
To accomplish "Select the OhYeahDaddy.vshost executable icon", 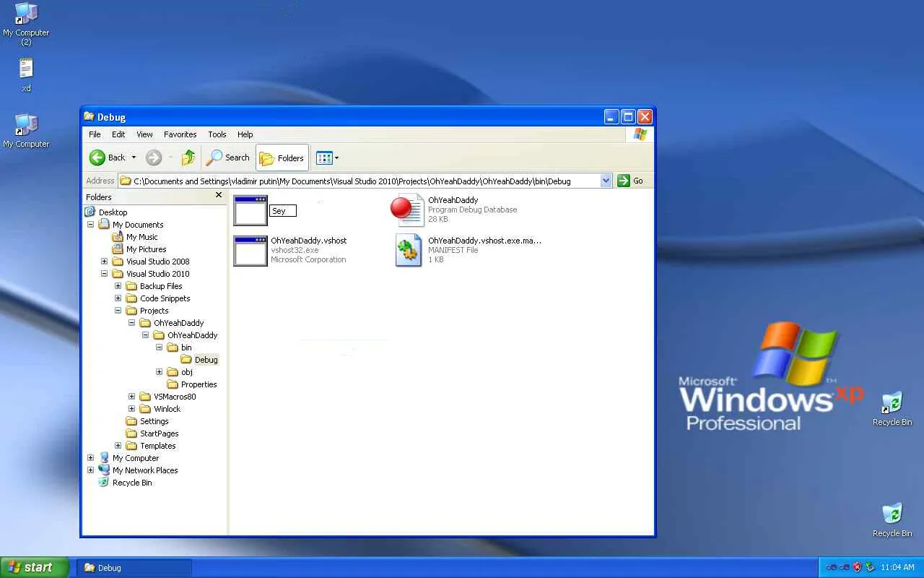I will coord(250,250).
